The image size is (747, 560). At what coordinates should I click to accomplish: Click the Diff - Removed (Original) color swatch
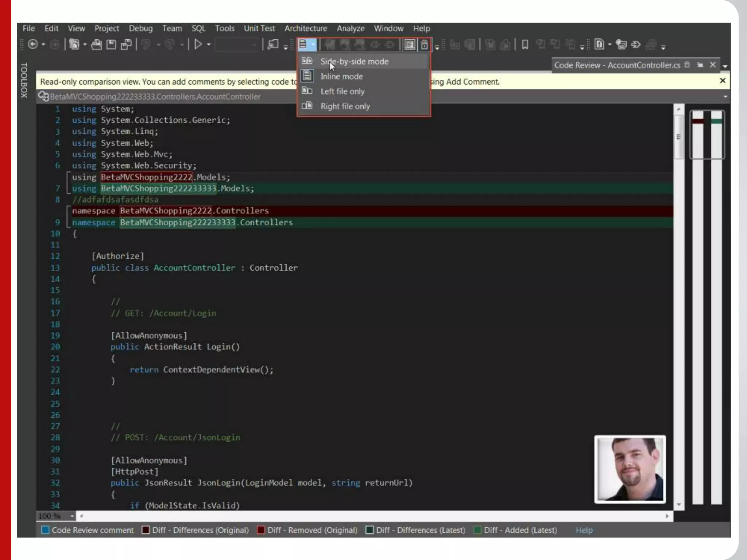pyautogui.click(x=261, y=530)
